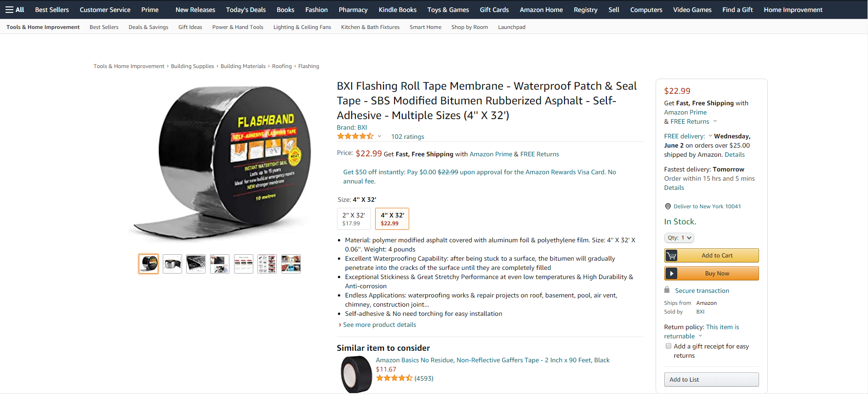Viewport: 868px width, 394px height.
Task: Expand the chevron next to FREE Returns
Action: coord(715,121)
